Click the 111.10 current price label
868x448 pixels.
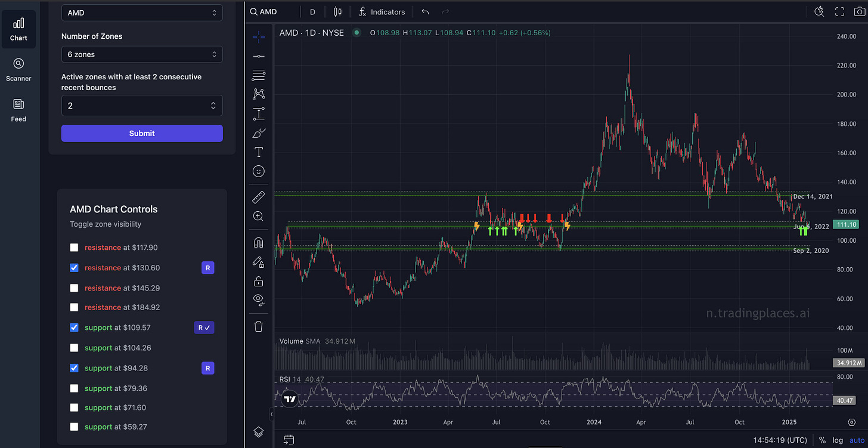coord(846,224)
